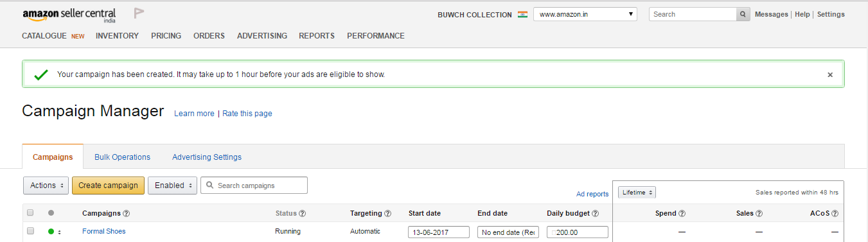Open the www.amazon.in marketplace dropdown

(x=585, y=14)
